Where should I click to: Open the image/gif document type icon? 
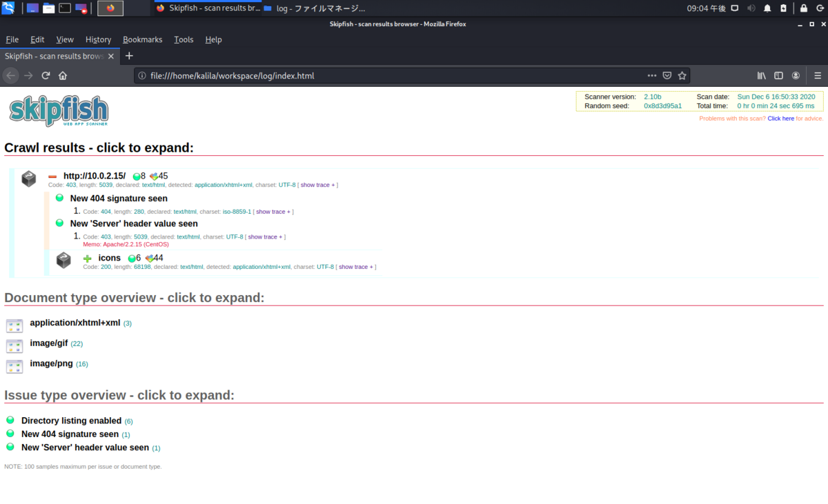point(14,345)
